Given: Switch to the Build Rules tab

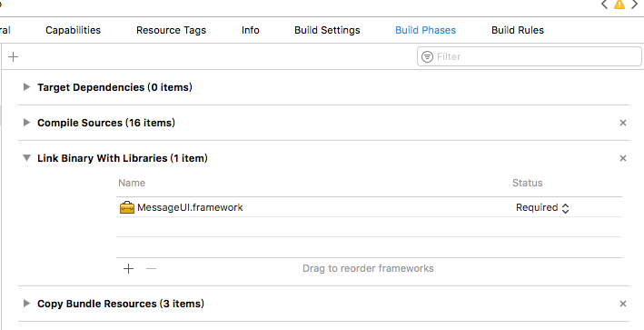Looking at the screenshot, I should pyautogui.click(x=518, y=30).
